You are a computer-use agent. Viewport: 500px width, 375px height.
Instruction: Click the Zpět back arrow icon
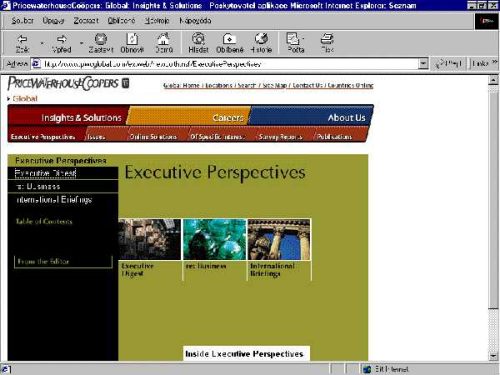pyautogui.click(x=22, y=39)
